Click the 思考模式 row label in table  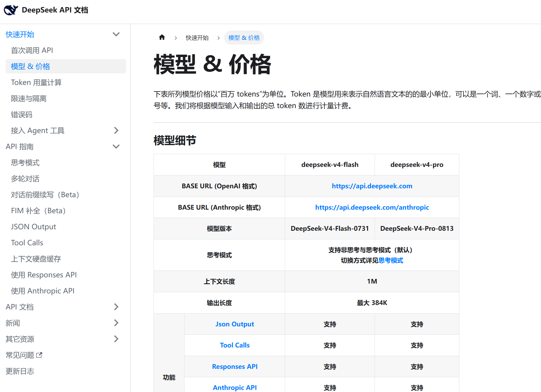pos(219,255)
